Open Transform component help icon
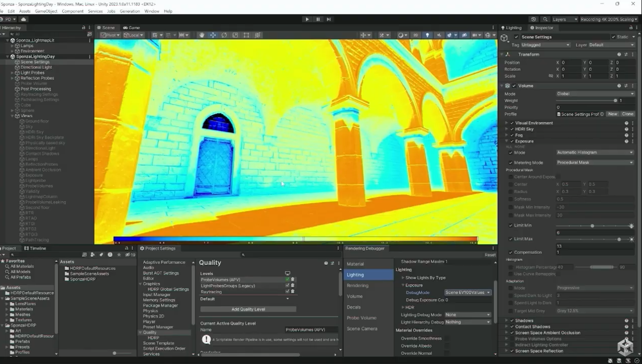 [x=619, y=54]
